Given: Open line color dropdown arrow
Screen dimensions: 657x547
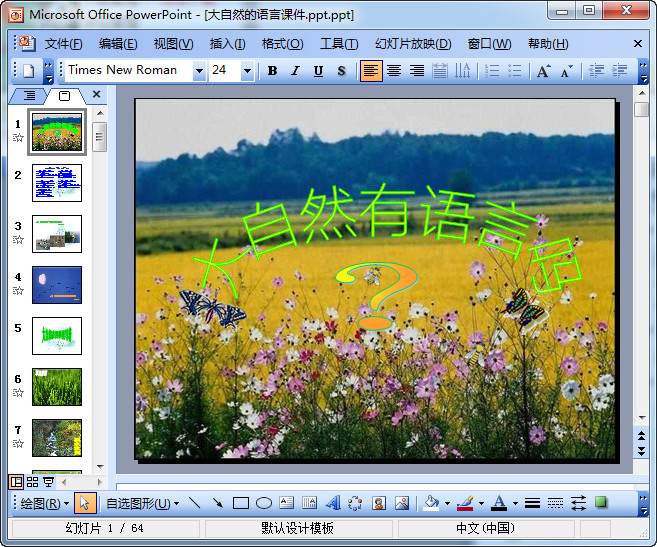Looking at the screenshot, I should pyautogui.click(x=481, y=503).
